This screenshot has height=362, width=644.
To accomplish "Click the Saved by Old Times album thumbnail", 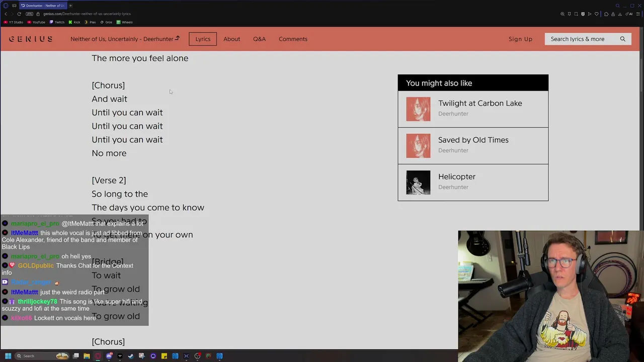I will coord(418,146).
